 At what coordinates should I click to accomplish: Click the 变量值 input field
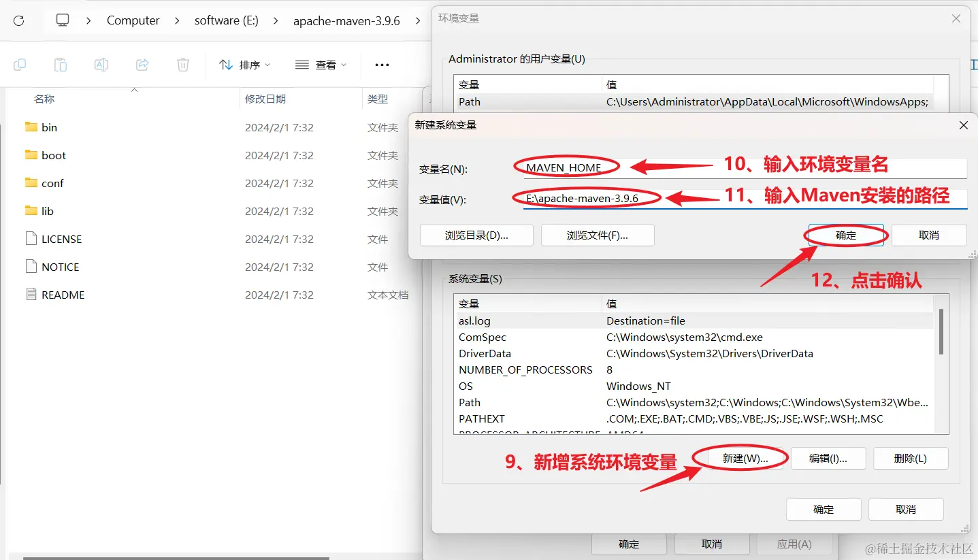pos(745,199)
